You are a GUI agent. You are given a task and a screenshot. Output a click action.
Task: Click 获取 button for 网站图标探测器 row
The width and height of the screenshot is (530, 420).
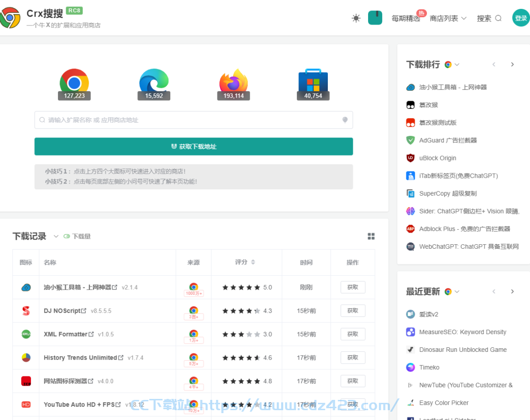352,381
